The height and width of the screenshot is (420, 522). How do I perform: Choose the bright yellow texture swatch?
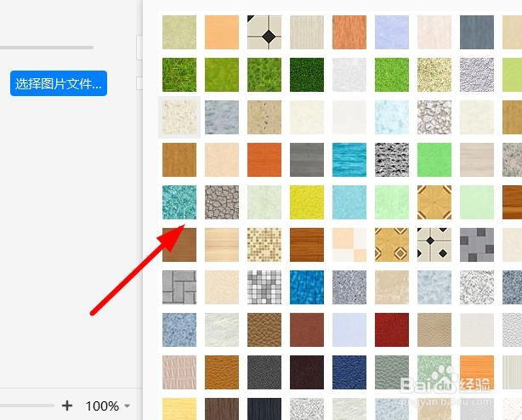pos(307,202)
